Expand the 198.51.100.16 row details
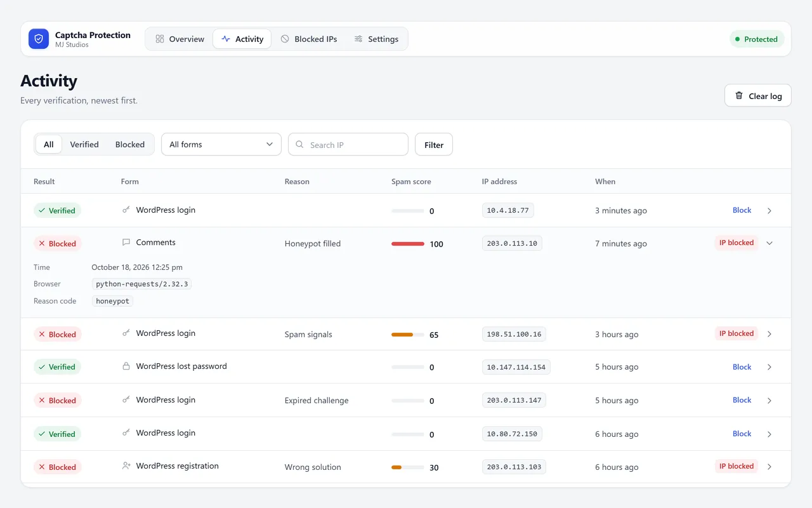Screen dimensions: 812x508 769,334
